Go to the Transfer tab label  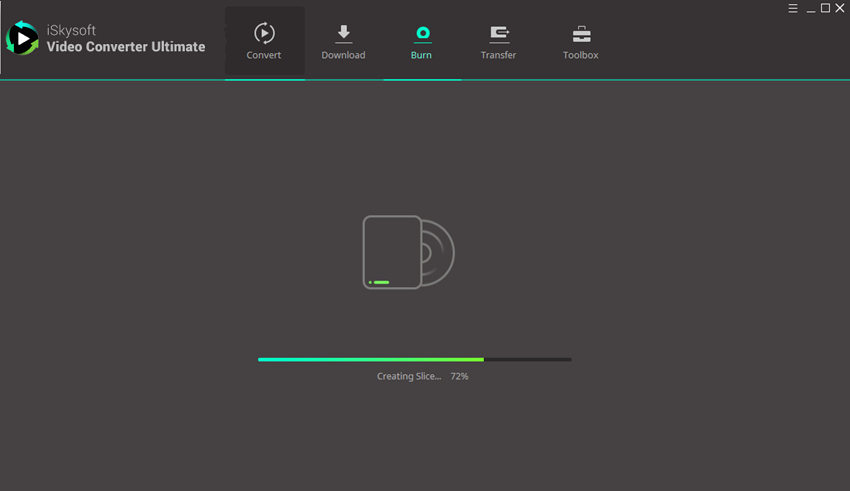[498, 55]
